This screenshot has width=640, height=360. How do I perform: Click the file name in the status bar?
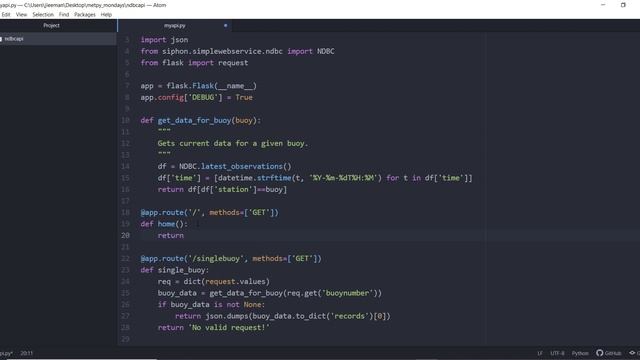6,353
